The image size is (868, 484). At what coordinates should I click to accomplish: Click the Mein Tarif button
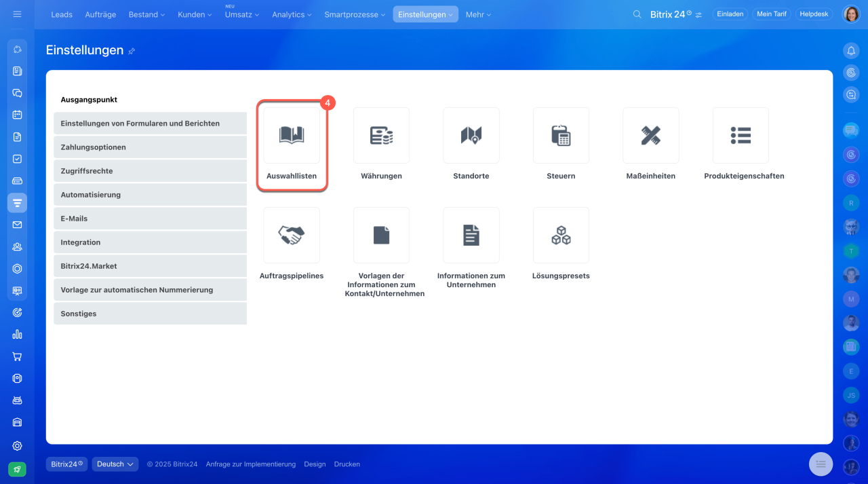pos(772,14)
